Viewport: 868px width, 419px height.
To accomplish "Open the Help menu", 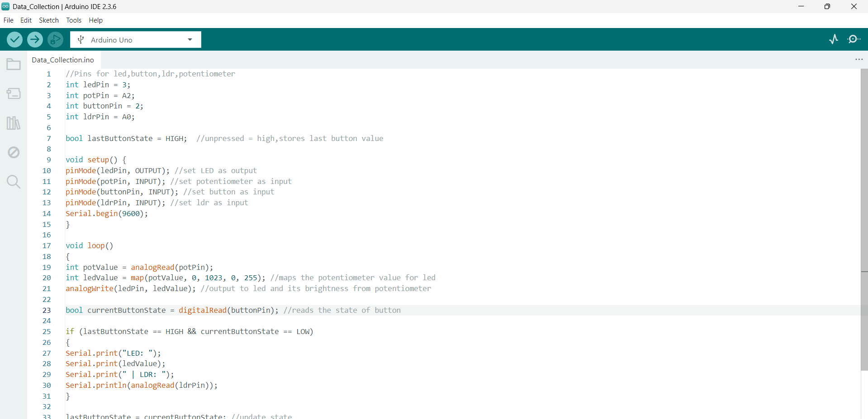I will pyautogui.click(x=96, y=20).
